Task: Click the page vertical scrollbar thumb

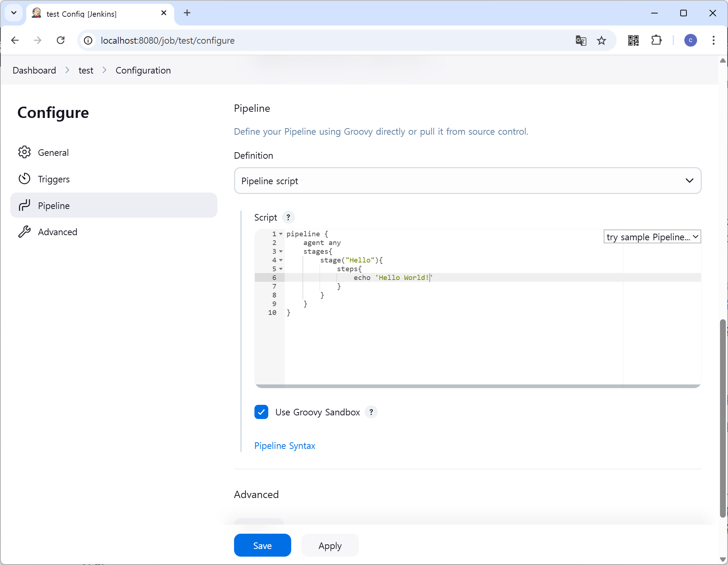Action: click(723, 419)
